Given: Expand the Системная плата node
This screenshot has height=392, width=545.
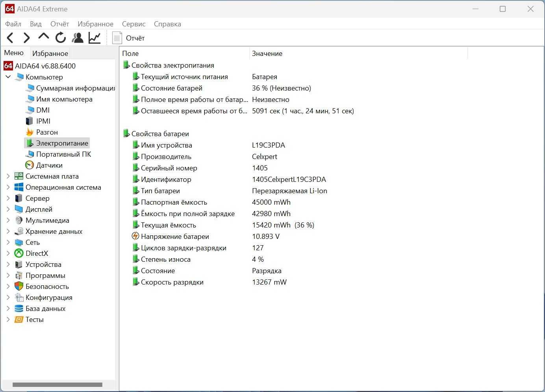Looking at the screenshot, I should (x=8, y=176).
